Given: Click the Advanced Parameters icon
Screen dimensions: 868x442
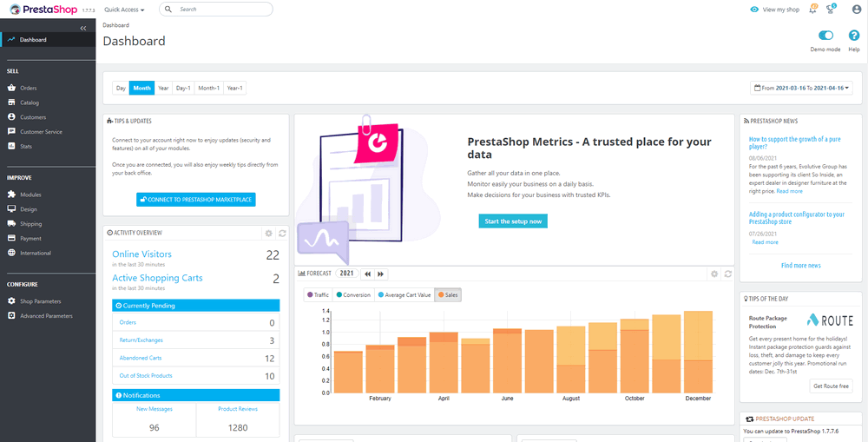Looking at the screenshot, I should (11, 316).
